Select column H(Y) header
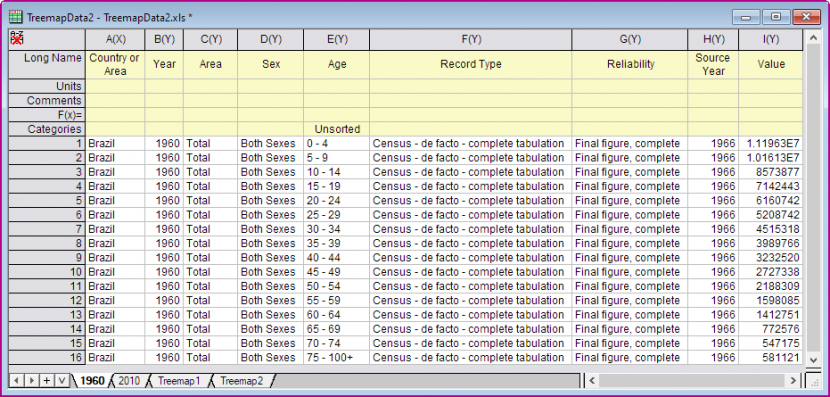This screenshot has width=830, height=397. click(713, 39)
